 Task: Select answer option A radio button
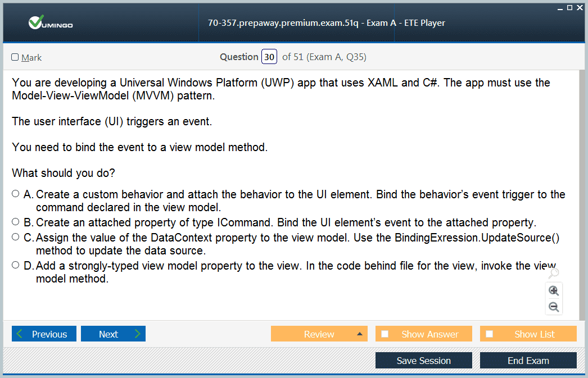tap(16, 194)
